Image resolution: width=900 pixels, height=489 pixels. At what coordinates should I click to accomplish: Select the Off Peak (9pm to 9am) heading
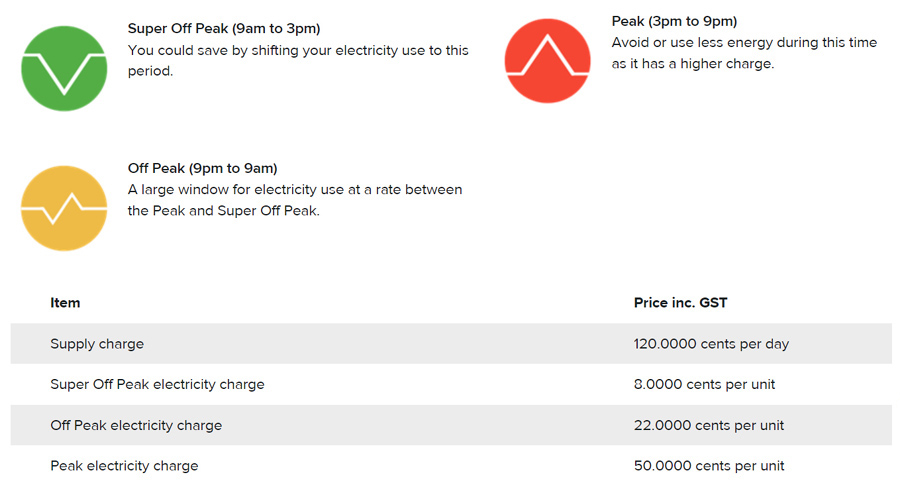point(203,168)
